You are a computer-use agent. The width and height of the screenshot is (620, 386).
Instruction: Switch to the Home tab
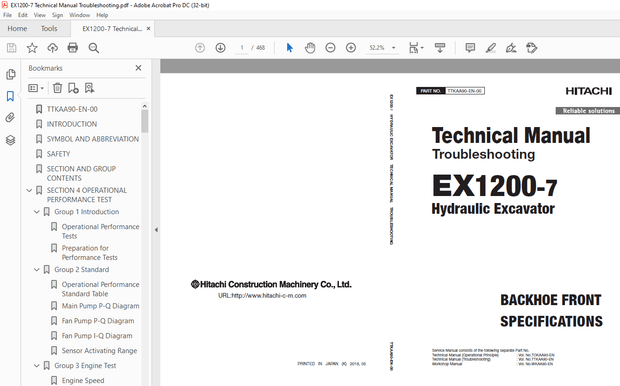(x=17, y=28)
